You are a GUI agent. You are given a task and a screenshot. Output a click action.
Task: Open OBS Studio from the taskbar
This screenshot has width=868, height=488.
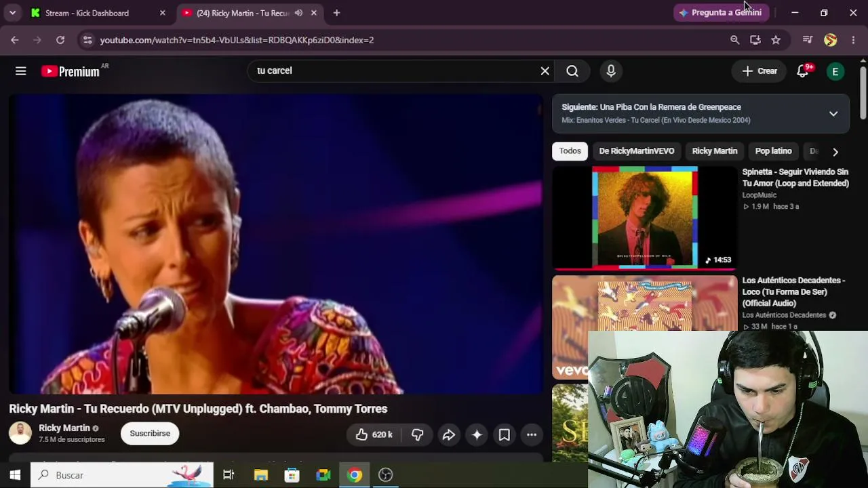386,475
